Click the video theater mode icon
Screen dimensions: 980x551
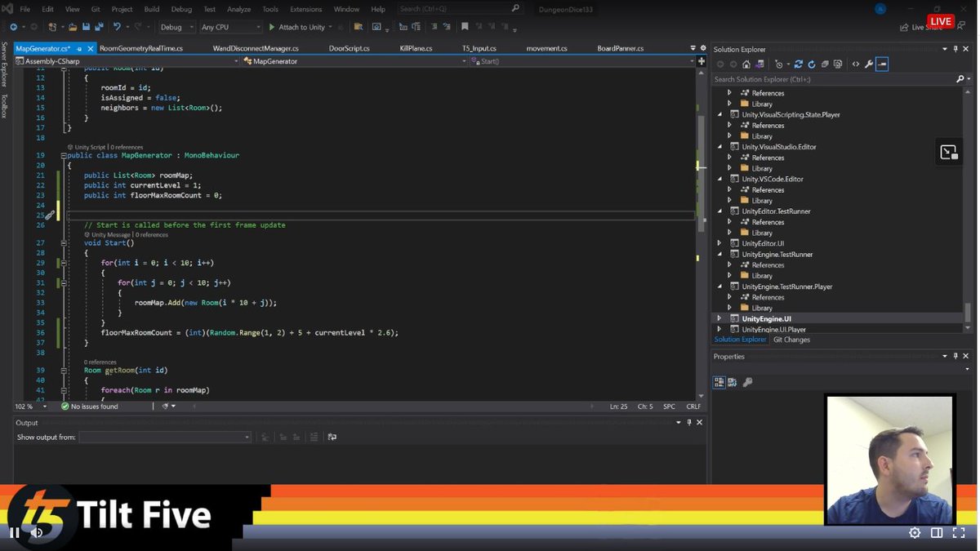click(x=937, y=532)
